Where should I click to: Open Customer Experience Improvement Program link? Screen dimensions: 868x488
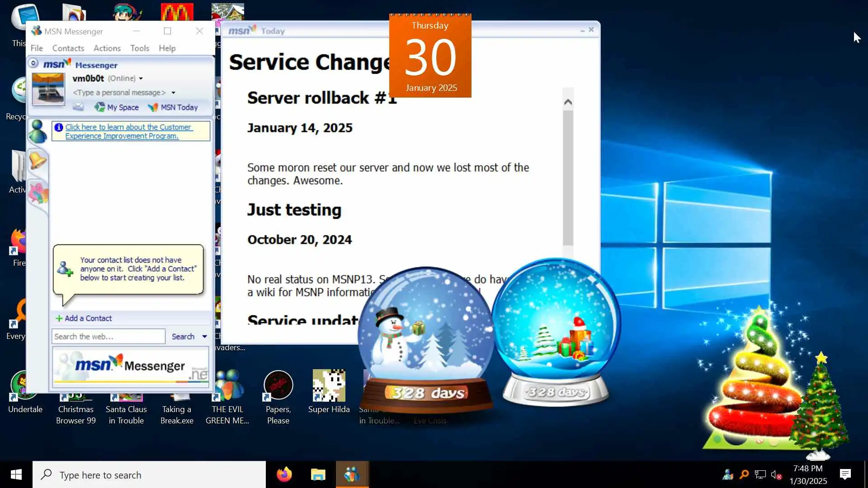[x=129, y=131]
